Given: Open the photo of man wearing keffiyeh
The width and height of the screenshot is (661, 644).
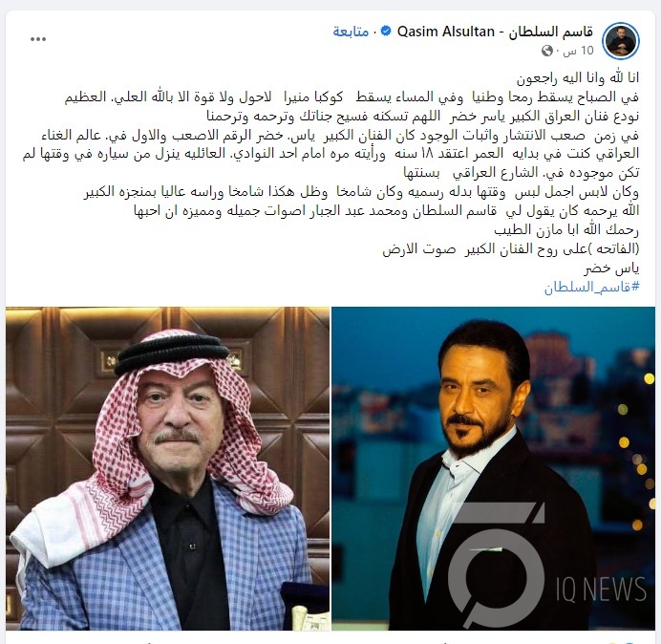Looking at the screenshot, I should (167, 468).
